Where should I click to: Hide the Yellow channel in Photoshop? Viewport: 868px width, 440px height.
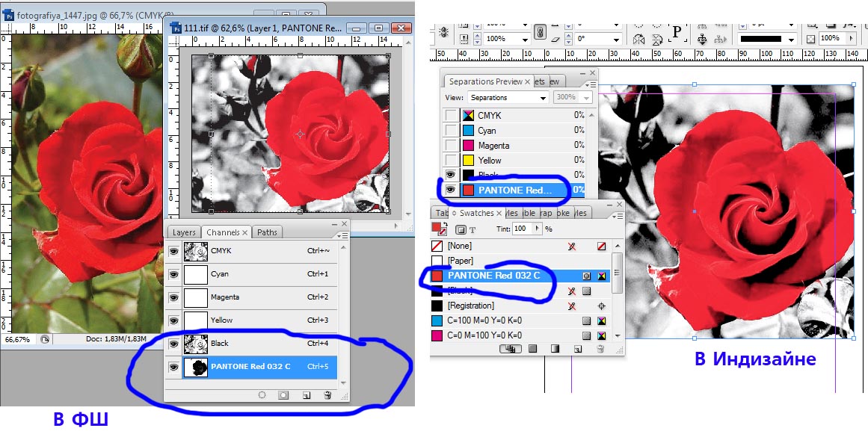point(173,320)
